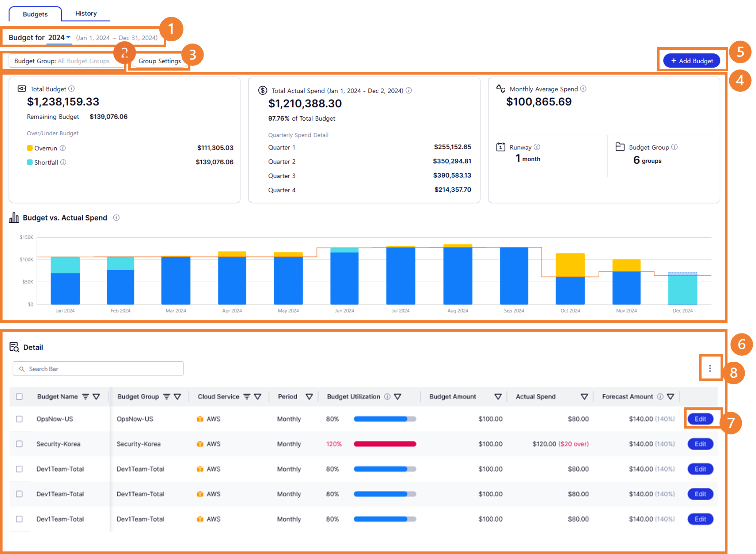The width and height of the screenshot is (756, 554).
Task: Select the Budgets tab
Action: click(x=35, y=14)
